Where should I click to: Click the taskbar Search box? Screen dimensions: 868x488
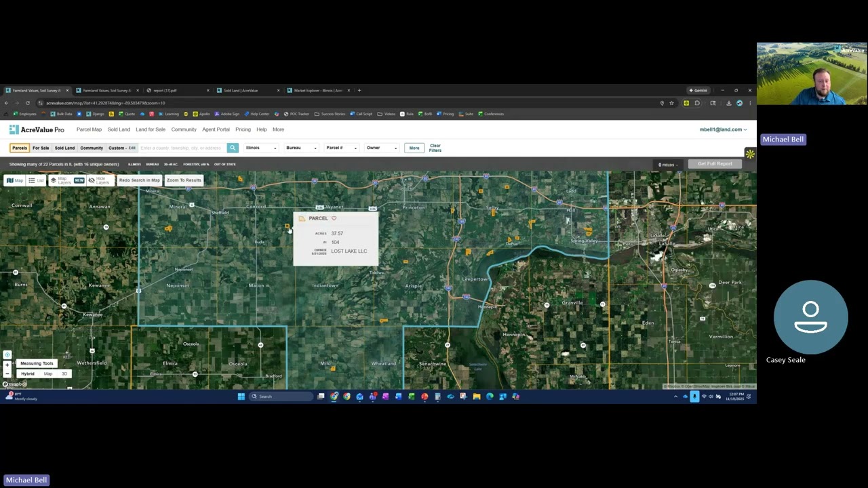pos(280,396)
